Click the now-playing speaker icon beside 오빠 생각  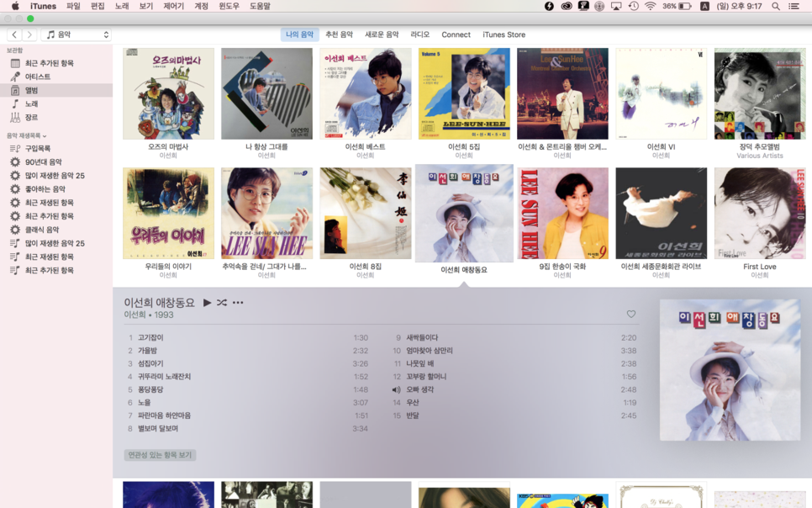(x=396, y=389)
